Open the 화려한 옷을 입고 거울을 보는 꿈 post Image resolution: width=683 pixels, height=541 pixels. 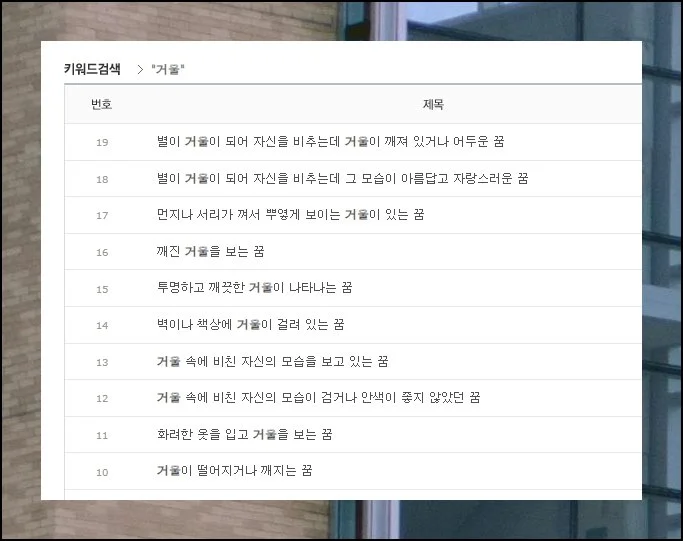coord(244,434)
